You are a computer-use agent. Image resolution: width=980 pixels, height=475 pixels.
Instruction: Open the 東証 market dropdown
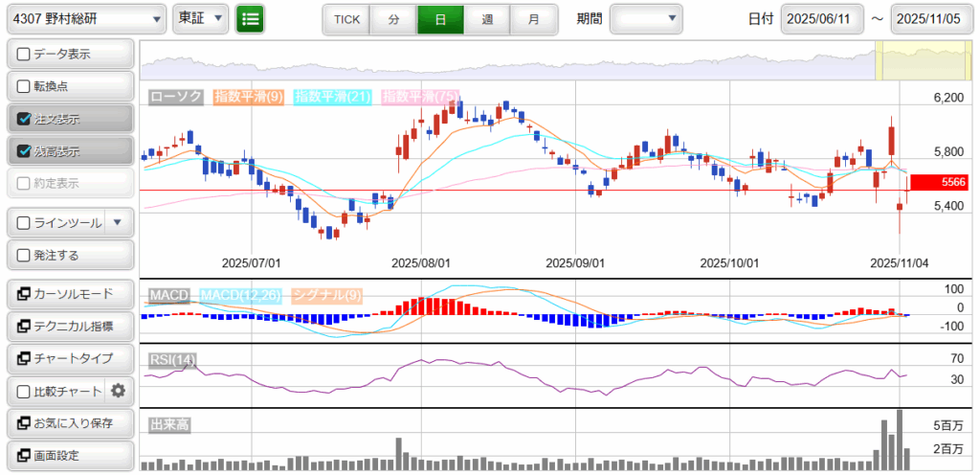[x=200, y=19]
